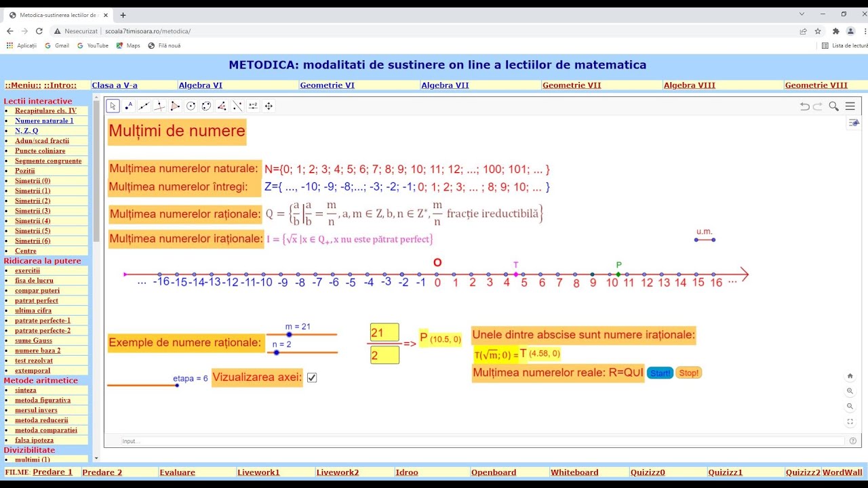The image size is (868, 488).
Task: Toggle the Vizualizarea axei checkbox
Action: (312, 378)
